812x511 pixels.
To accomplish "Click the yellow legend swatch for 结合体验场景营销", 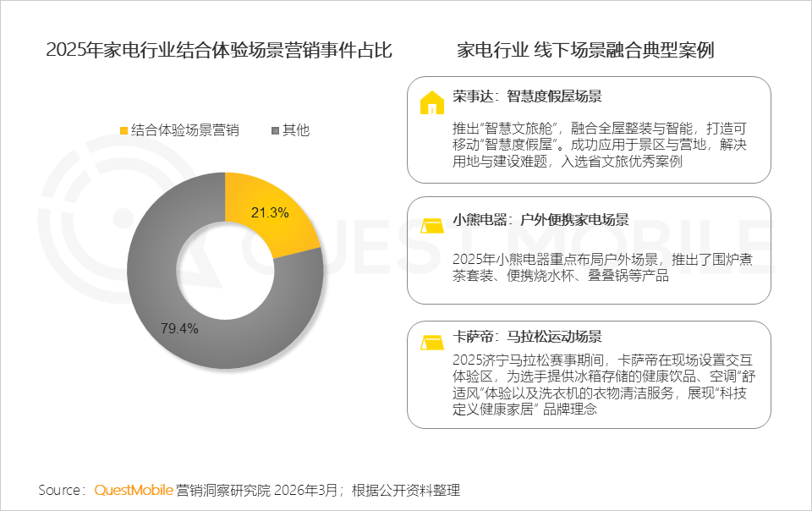I will [123, 130].
